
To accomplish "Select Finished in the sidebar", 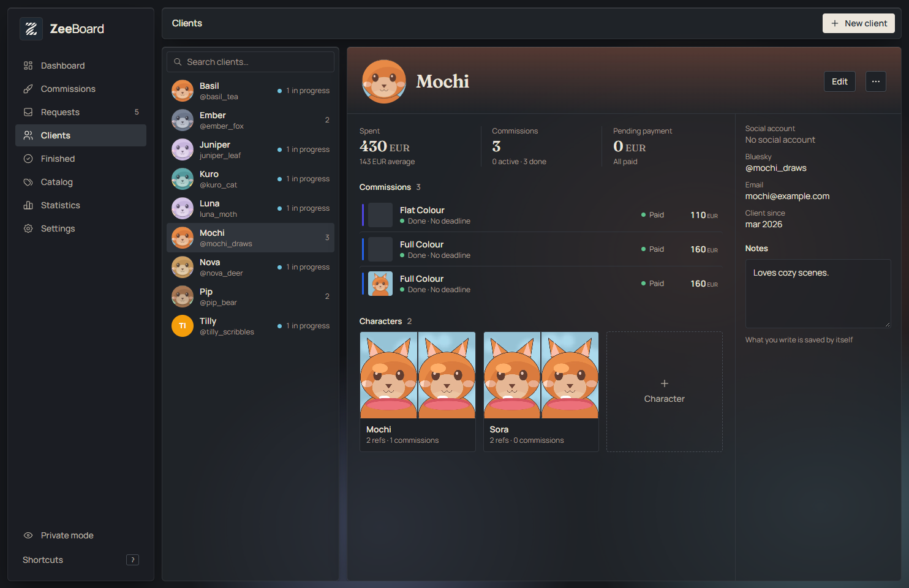I will (x=81, y=159).
